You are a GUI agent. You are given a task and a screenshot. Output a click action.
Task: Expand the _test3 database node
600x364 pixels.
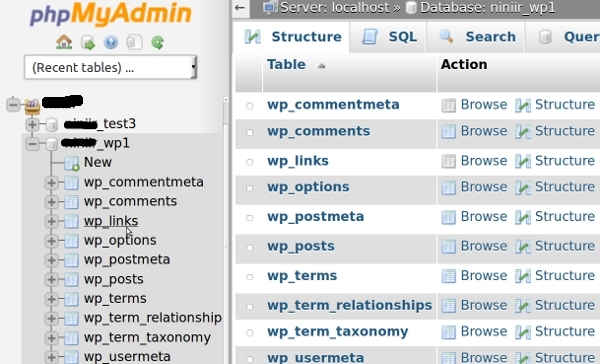(33, 124)
